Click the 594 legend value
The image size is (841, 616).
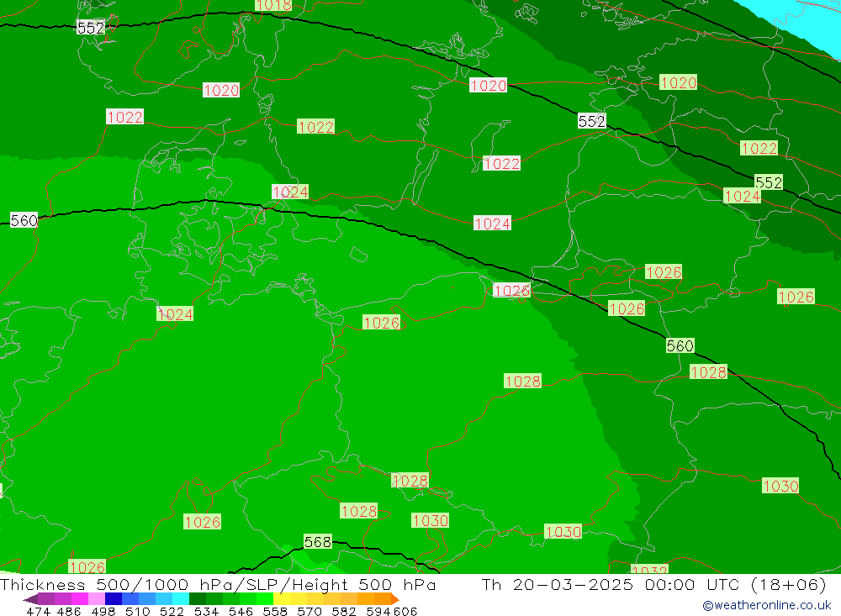click(378, 611)
